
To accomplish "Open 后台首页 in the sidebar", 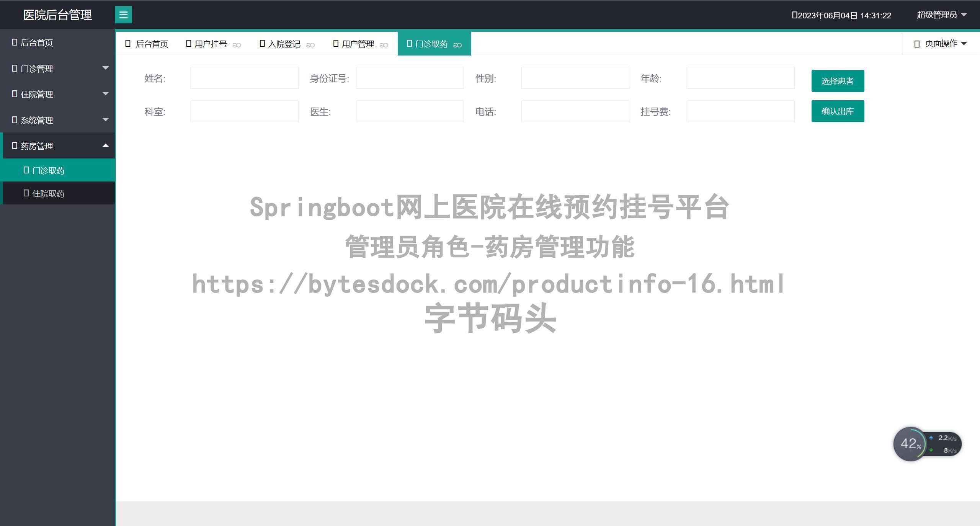I will click(57, 42).
